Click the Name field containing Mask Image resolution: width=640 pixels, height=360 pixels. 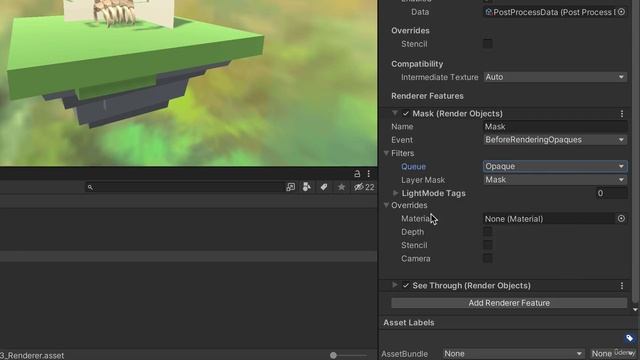(555, 127)
